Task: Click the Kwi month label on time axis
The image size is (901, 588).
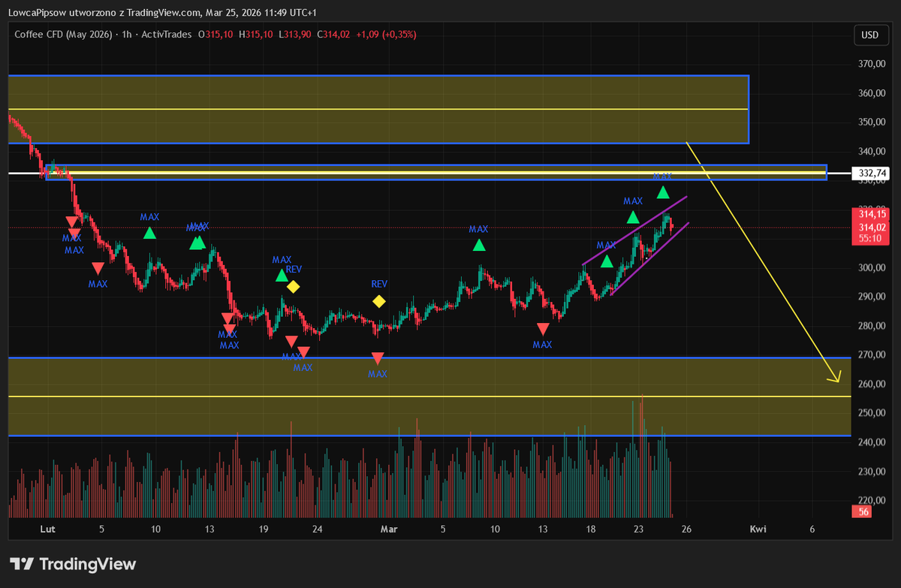Action: tap(758, 529)
